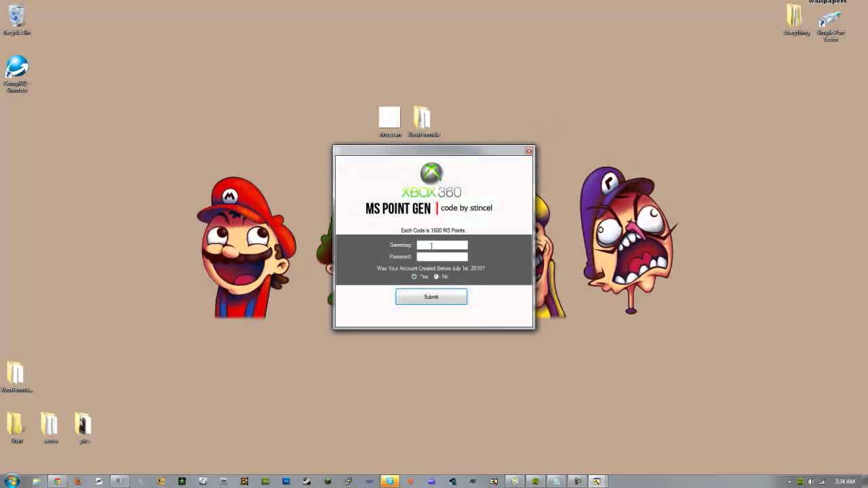The width and height of the screenshot is (868, 488).
Task: Select the Simple Port Tester desktop shortcut
Action: pyautogui.click(x=831, y=27)
